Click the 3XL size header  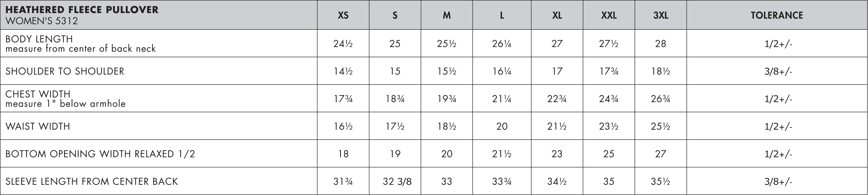coord(660,15)
